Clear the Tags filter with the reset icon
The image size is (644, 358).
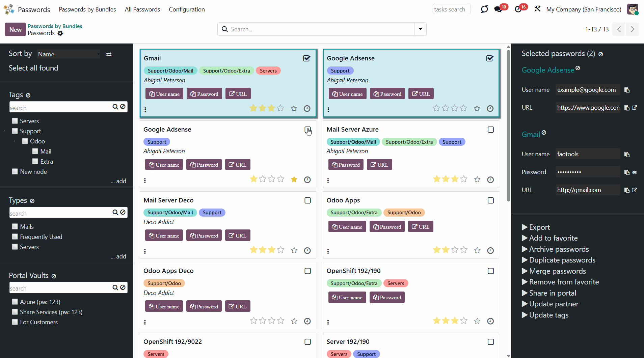click(x=28, y=95)
